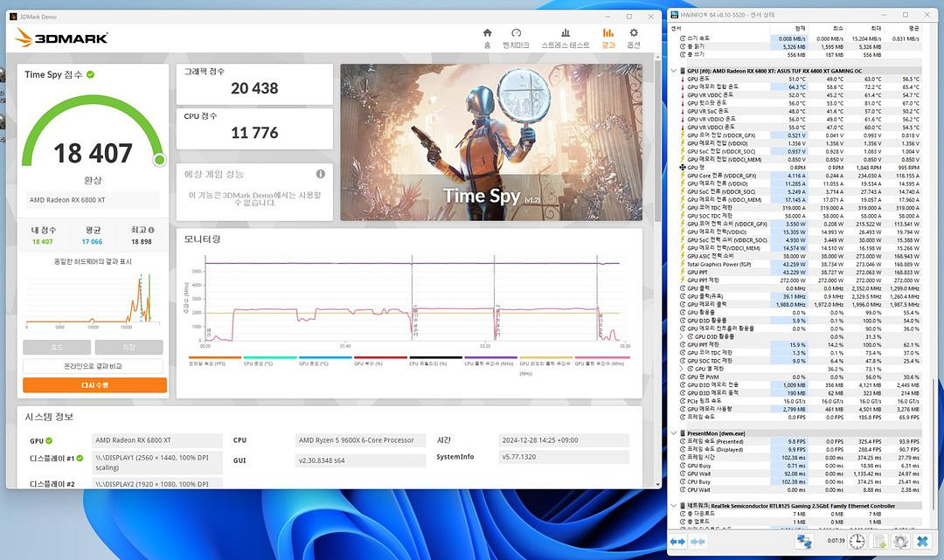Click HWiNFO collapse columns grayed arrows icon
Screen dimensions: 944x560
click(x=698, y=542)
